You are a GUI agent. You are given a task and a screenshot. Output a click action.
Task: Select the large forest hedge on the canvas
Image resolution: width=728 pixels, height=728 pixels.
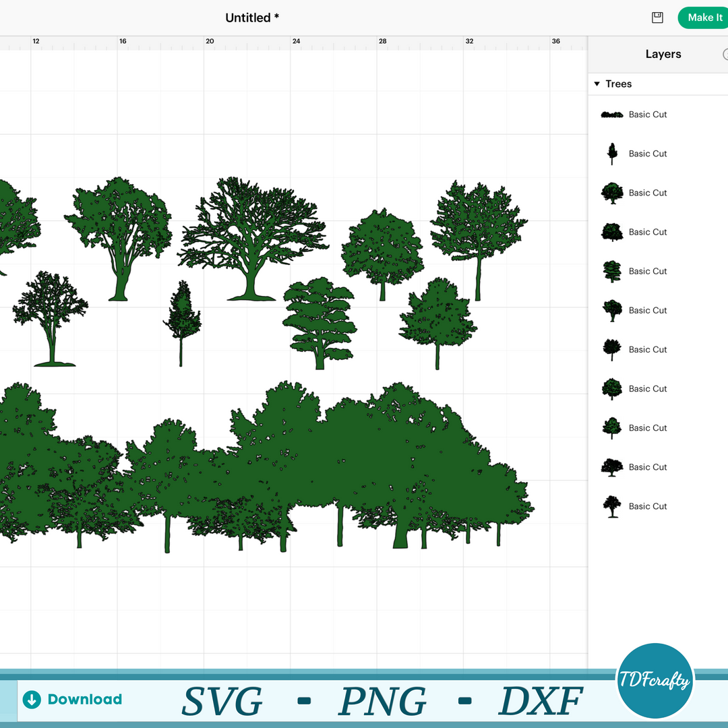click(x=270, y=465)
